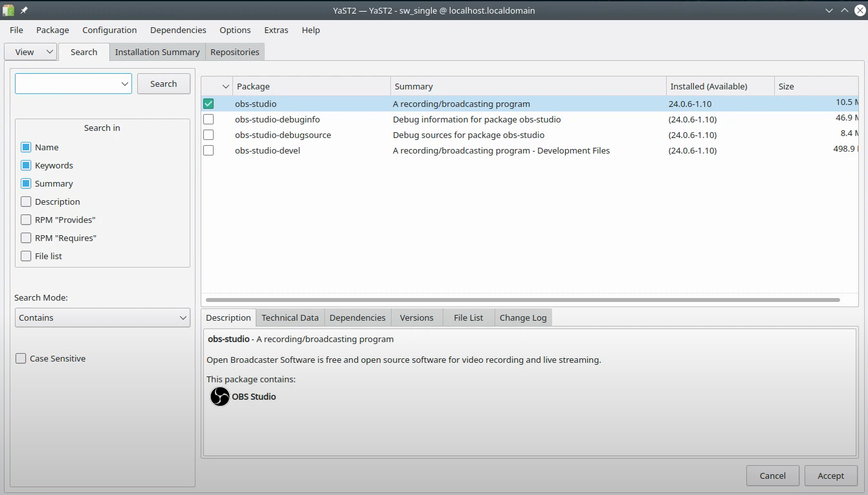This screenshot has height=495, width=868.
Task: Open the Options menu
Action: pos(235,30)
